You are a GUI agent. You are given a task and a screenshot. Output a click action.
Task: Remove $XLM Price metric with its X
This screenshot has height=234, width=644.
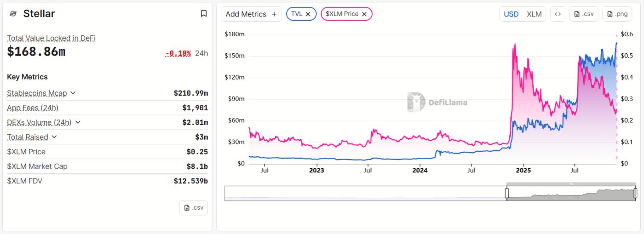364,14
